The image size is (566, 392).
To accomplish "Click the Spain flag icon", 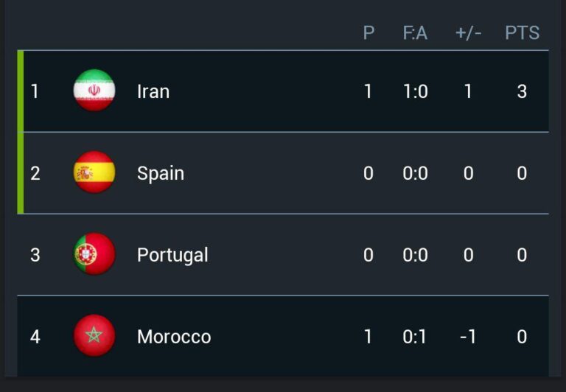I will (94, 172).
